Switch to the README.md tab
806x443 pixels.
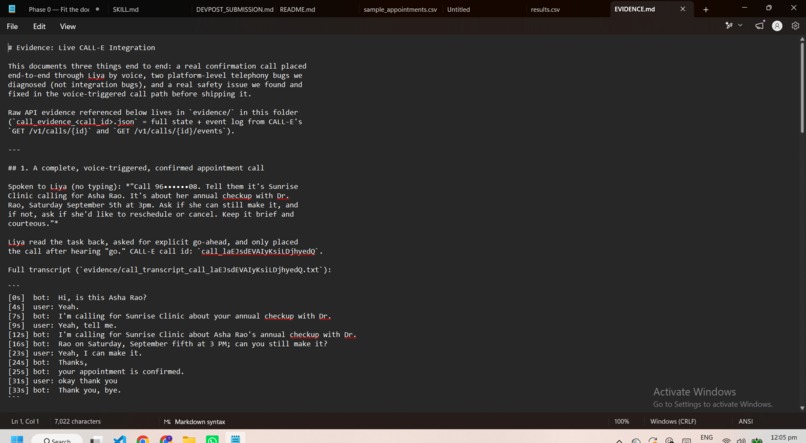(x=297, y=9)
